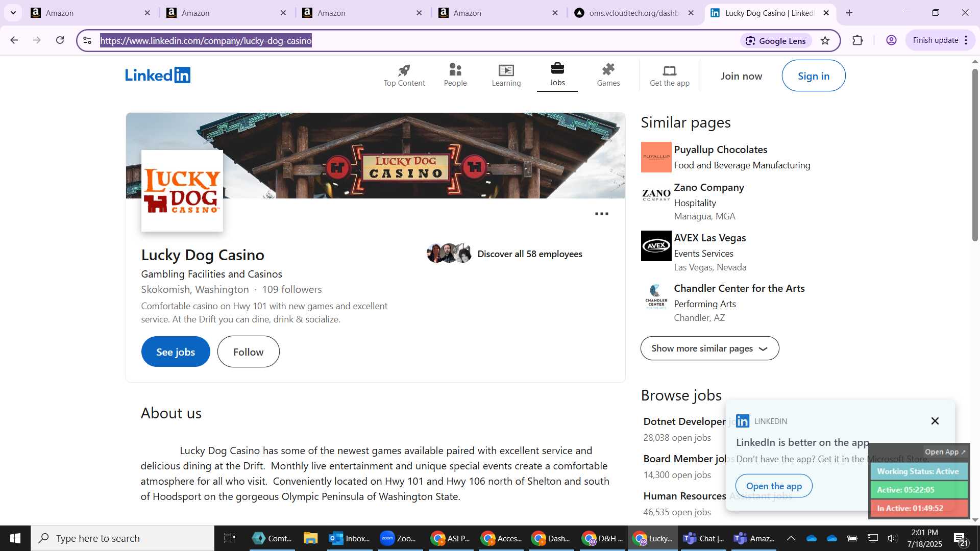Open Puyallup Chocolates similar page

[721, 149]
